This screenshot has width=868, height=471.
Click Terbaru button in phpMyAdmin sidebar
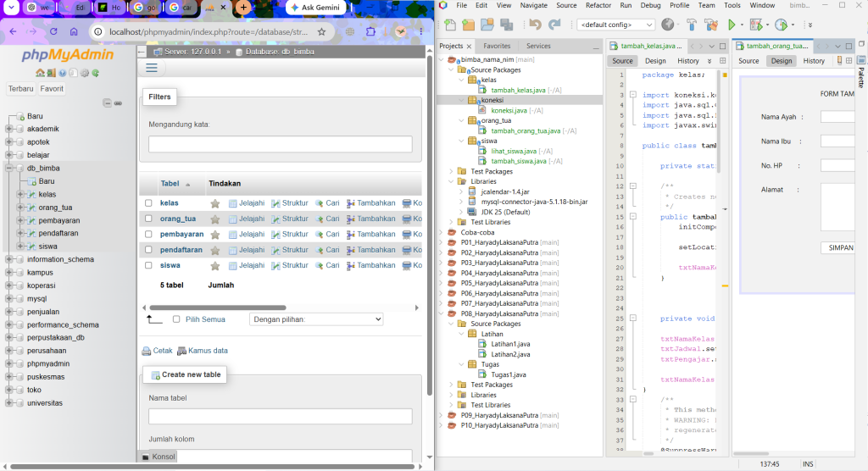(x=21, y=89)
